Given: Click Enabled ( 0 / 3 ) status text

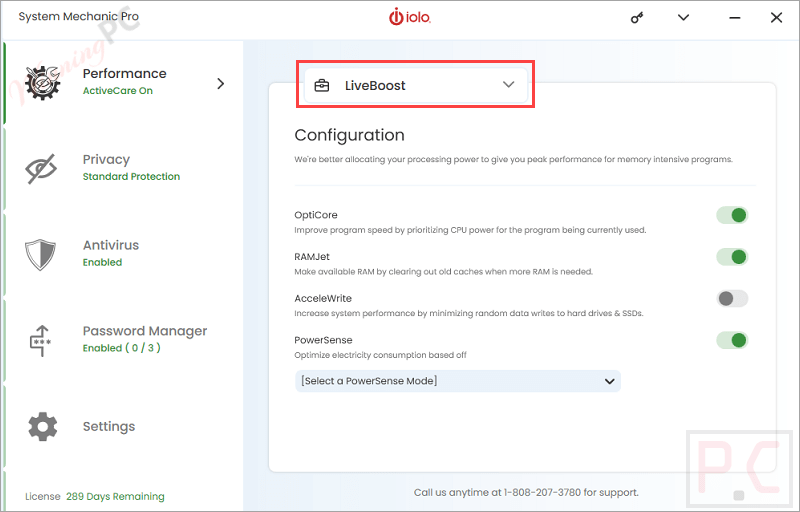Looking at the screenshot, I should pyautogui.click(x=121, y=348).
